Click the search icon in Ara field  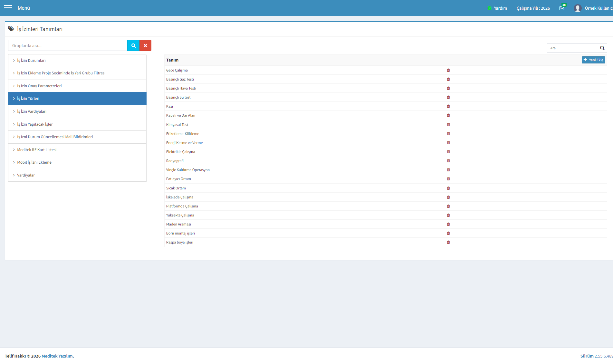(x=602, y=48)
